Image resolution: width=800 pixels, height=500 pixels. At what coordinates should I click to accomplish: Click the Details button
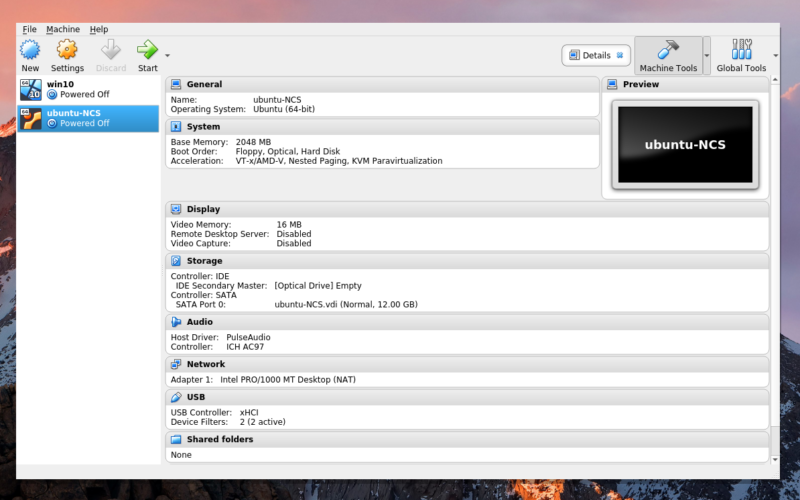(596, 55)
